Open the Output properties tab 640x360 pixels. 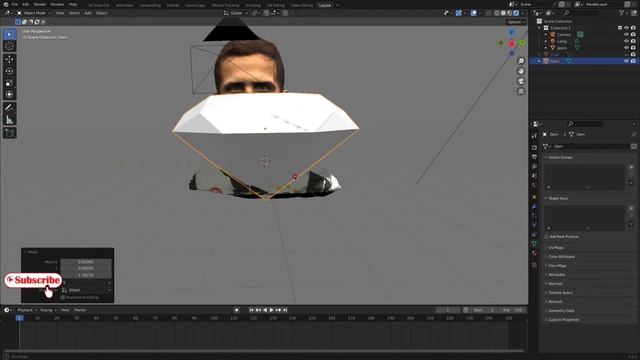pos(534,157)
